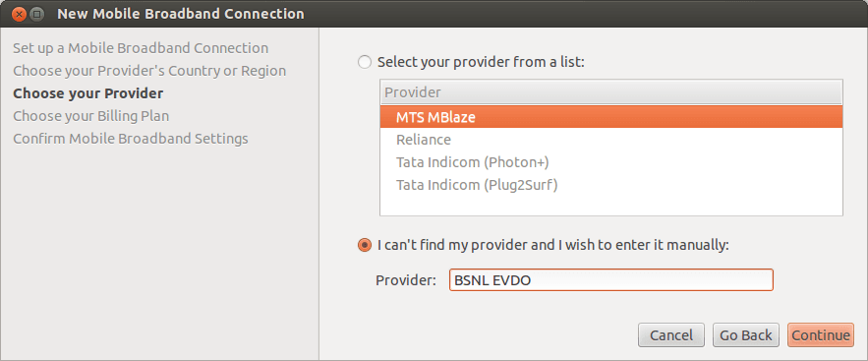Open 'Confirm Mobile Broadband Settings' step
The width and height of the screenshot is (868, 361).
[x=131, y=139]
